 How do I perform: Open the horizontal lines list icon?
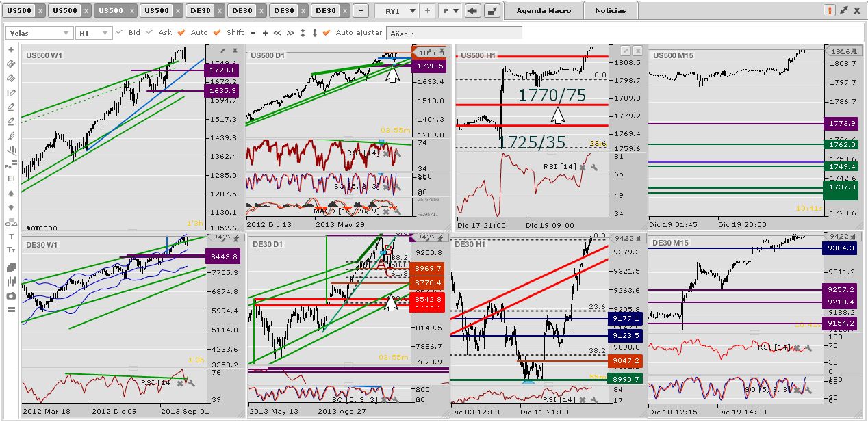click(x=11, y=310)
